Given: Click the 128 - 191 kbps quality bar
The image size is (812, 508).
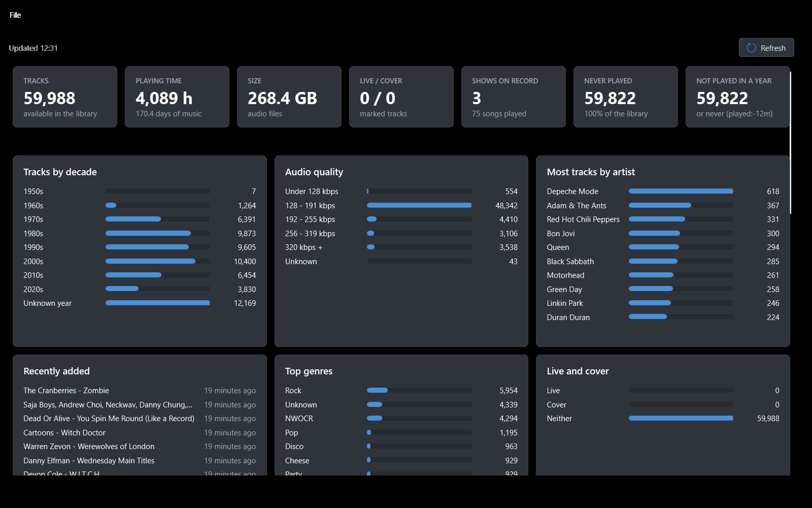Looking at the screenshot, I should 419,205.
